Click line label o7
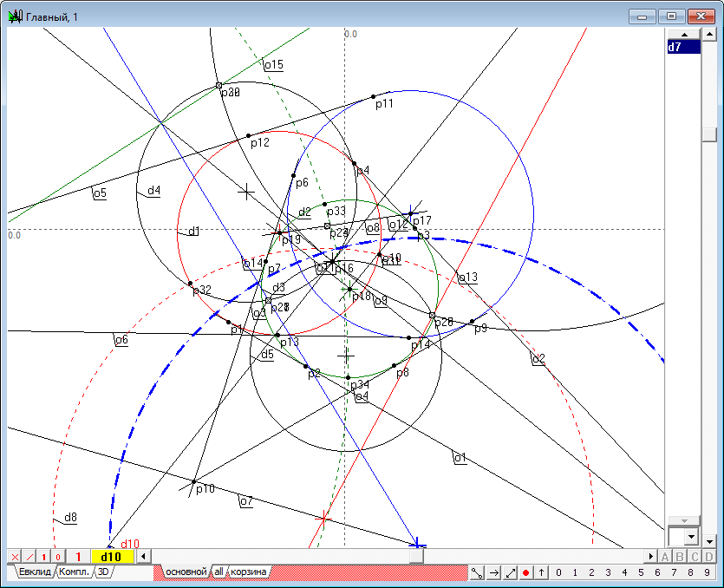Image resolution: width=724 pixels, height=588 pixels. [246, 500]
